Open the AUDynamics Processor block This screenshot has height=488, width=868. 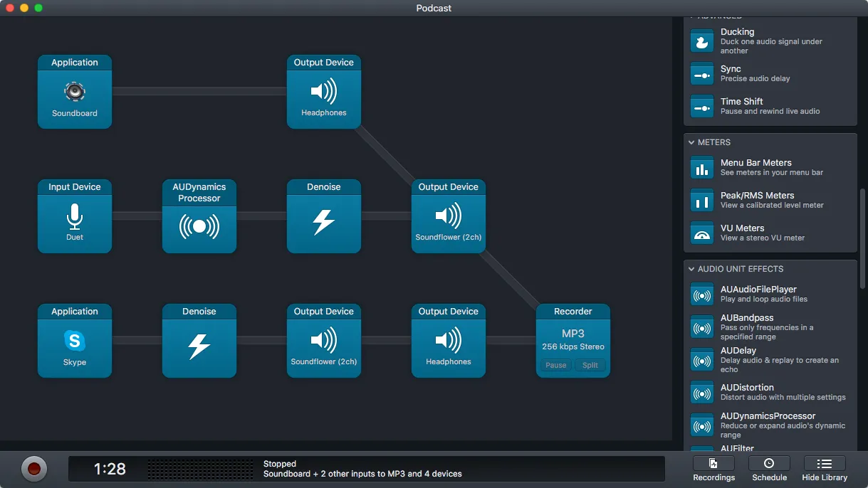[x=199, y=216]
